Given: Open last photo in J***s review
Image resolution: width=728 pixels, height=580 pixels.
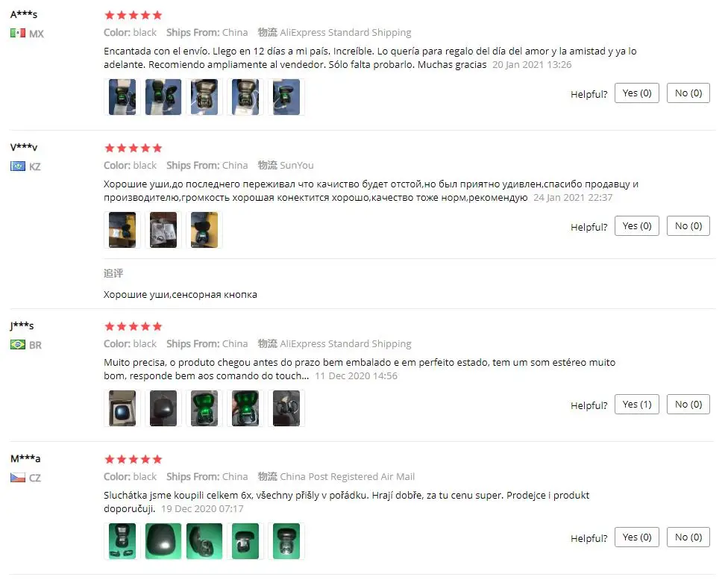Looking at the screenshot, I should point(286,408).
